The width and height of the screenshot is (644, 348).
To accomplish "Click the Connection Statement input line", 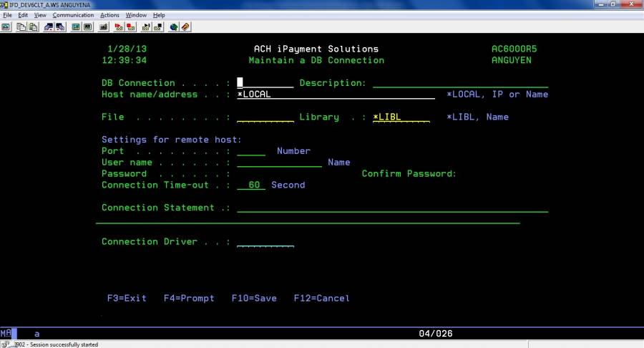I will 392,208.
